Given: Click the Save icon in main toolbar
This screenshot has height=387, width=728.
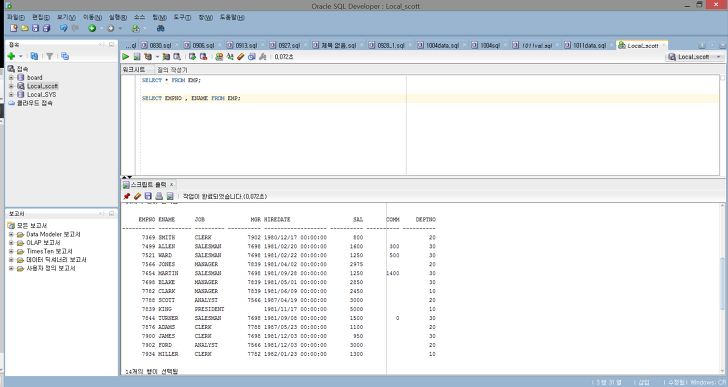Looking at the screenshot, I should click(35, 28).
